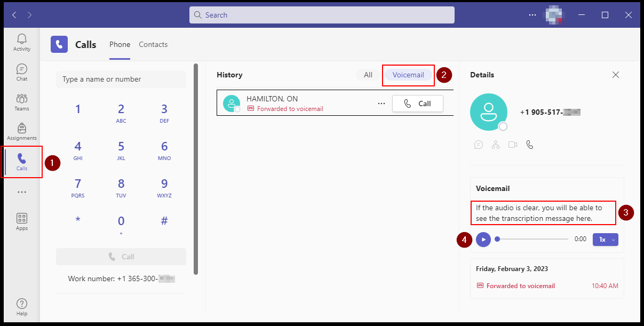This screenshot has width=644, height=326.
Task: Open the settings ellipsis near the profile picture
Action: click(x=532, y=14)
